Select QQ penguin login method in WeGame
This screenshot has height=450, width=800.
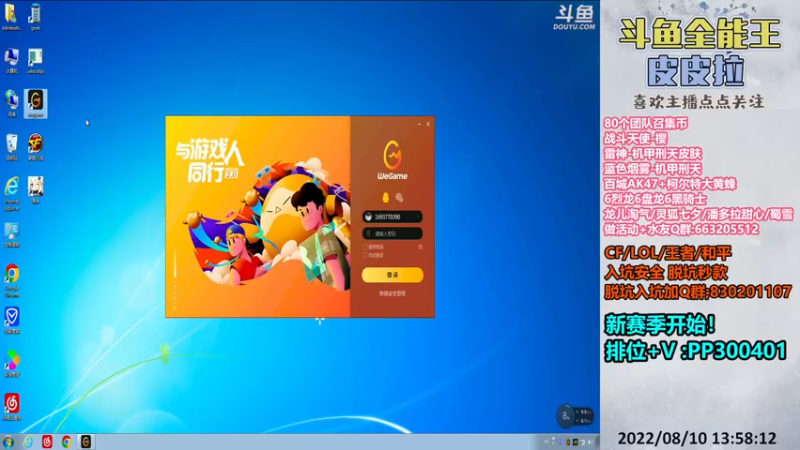386,197
